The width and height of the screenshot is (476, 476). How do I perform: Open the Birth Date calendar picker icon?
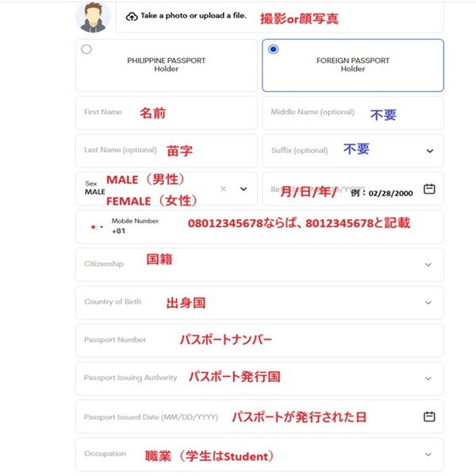(x=429, y=189)
